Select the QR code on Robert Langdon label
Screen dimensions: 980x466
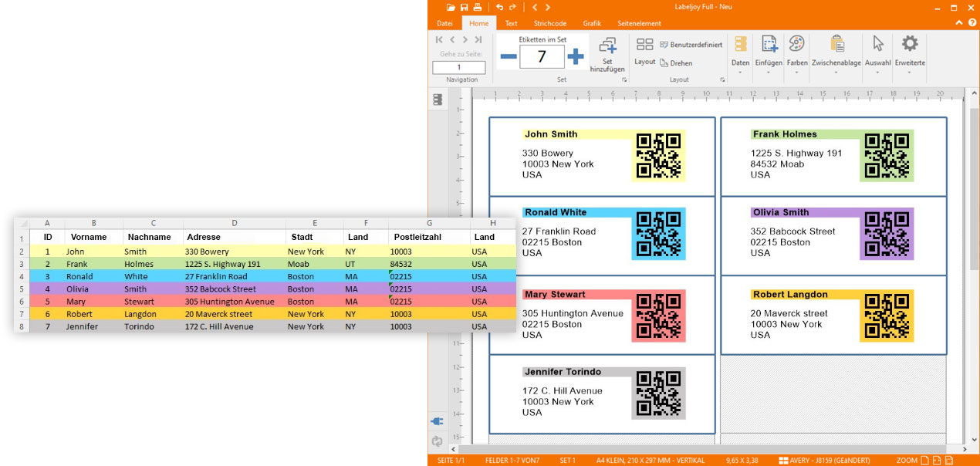[x=887, y=316]
